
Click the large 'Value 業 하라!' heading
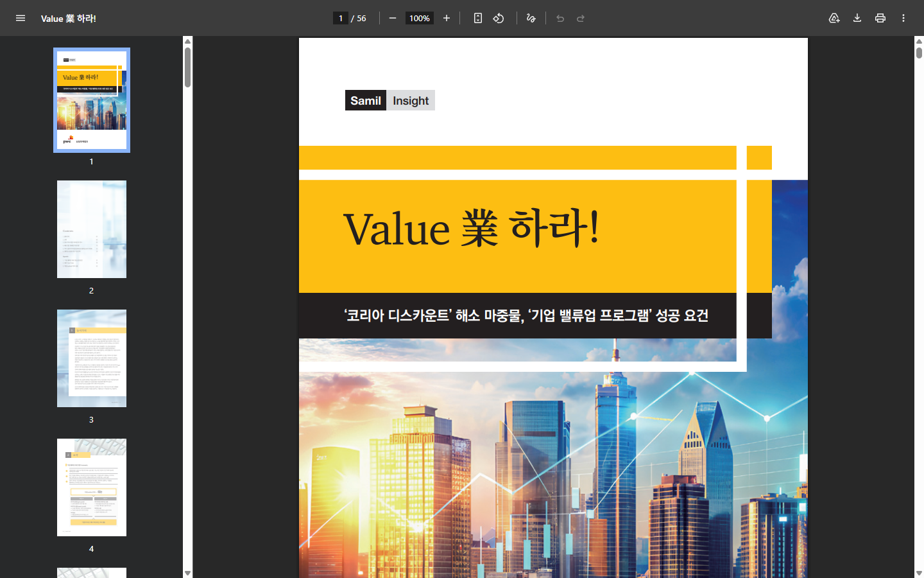pyautogui.click(x=472, y=229)
